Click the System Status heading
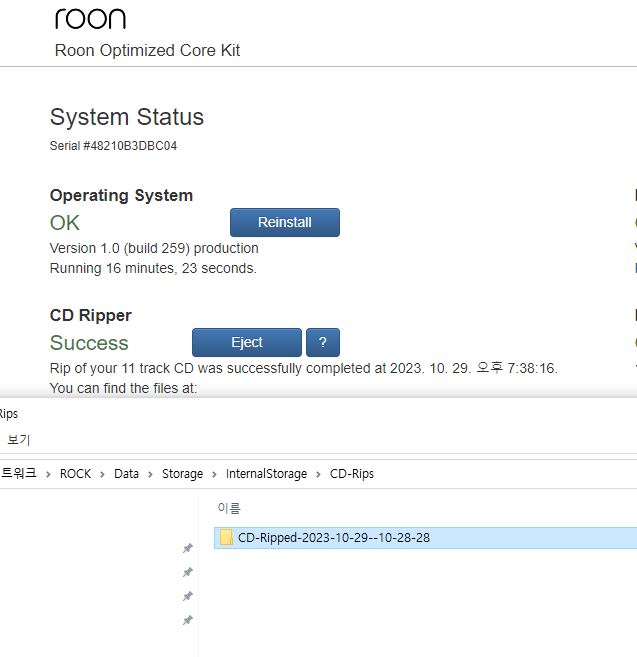The image size is (637, 657). (127, 117)
